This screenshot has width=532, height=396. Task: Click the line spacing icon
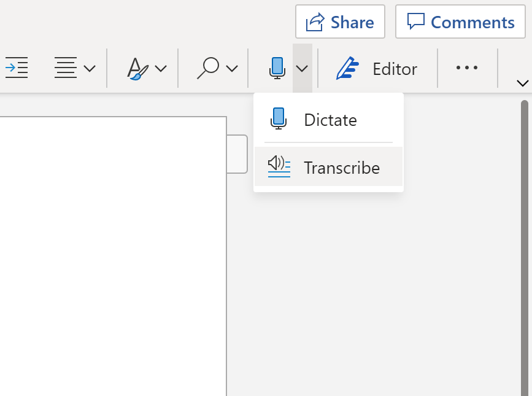66,68
